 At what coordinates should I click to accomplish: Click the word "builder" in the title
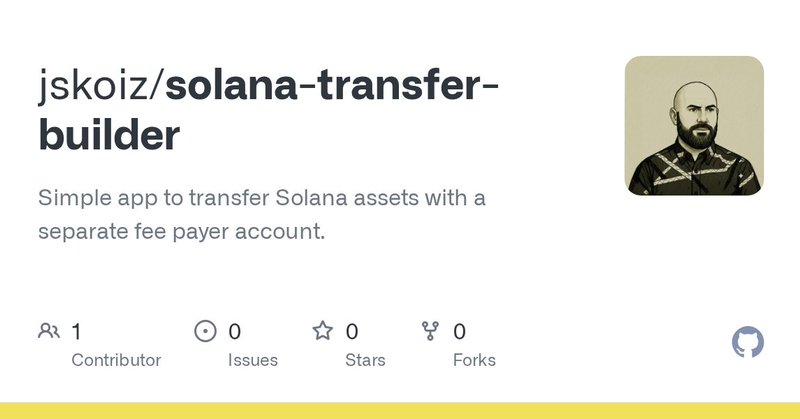[109, 135]
